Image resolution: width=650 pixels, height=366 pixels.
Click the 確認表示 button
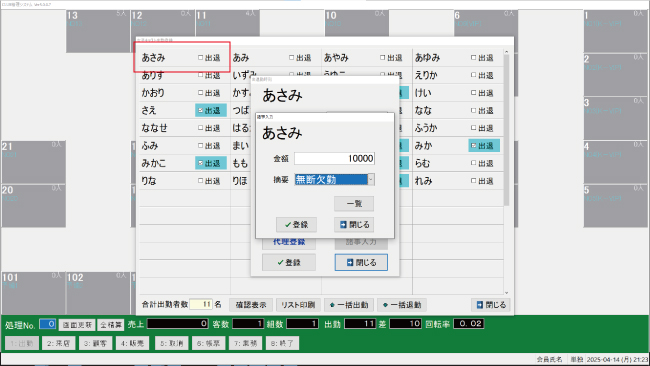(251, 305)
